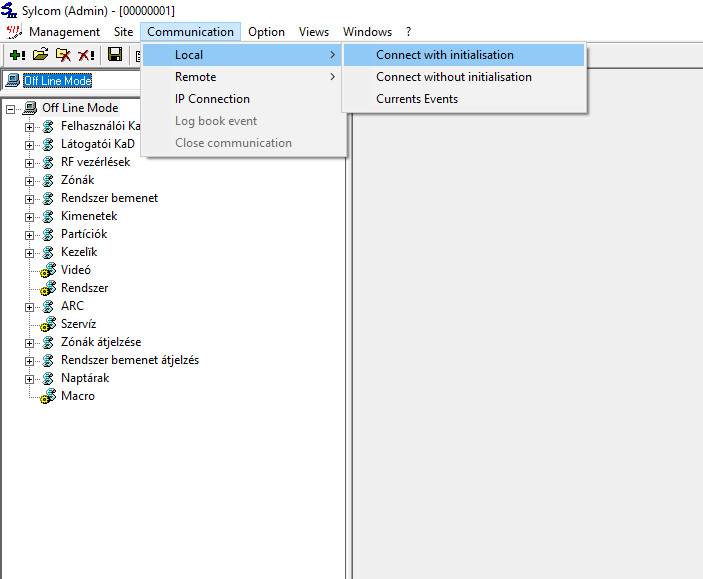
Task: Select IP Connection menu entry
Action: click(212, 99)
